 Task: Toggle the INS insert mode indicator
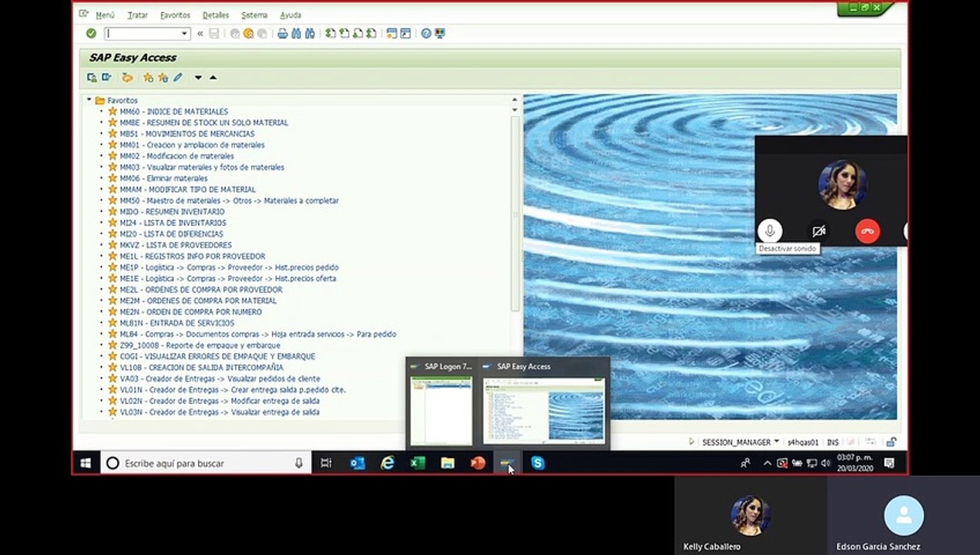point(833,442)
